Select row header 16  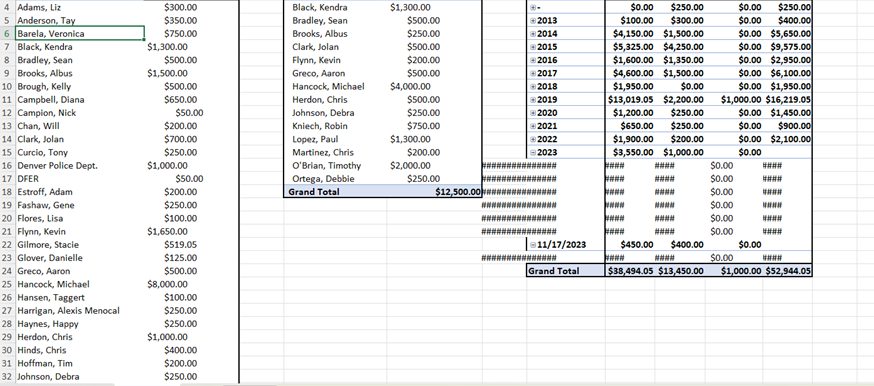pos(7,165)
